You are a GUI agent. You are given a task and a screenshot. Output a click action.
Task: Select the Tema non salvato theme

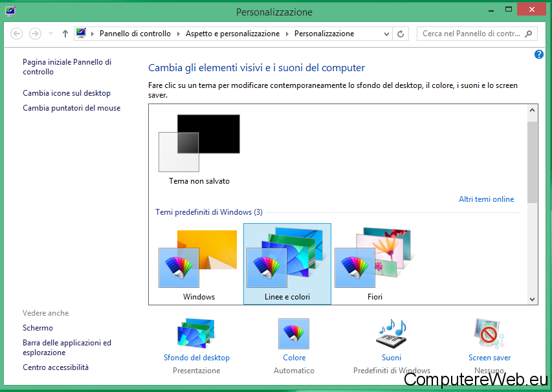point(199,149)
